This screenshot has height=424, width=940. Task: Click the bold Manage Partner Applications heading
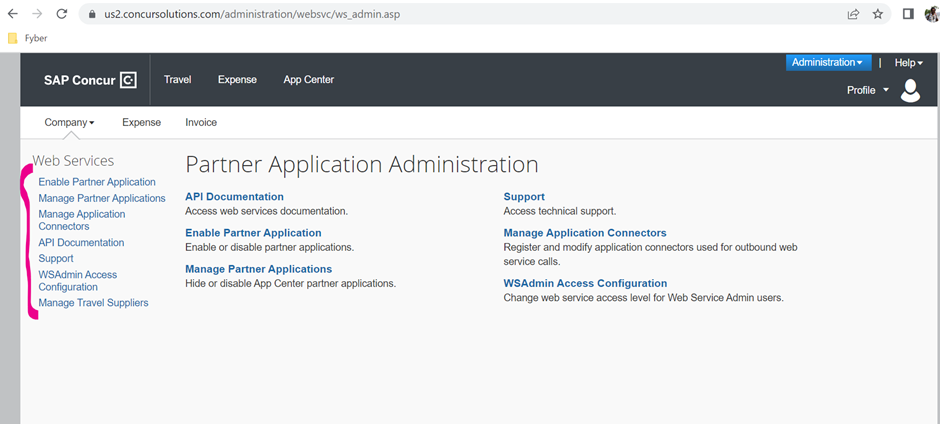pos(258,269)
